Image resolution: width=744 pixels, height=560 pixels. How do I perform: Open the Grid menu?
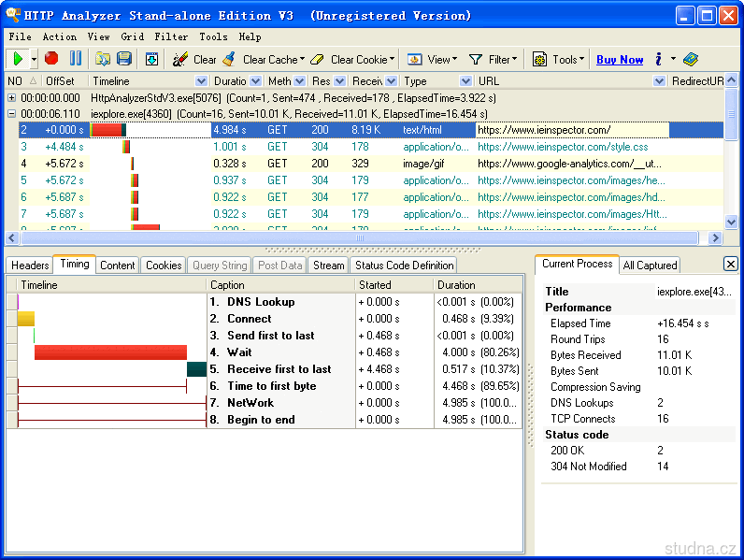coord(132,36)
